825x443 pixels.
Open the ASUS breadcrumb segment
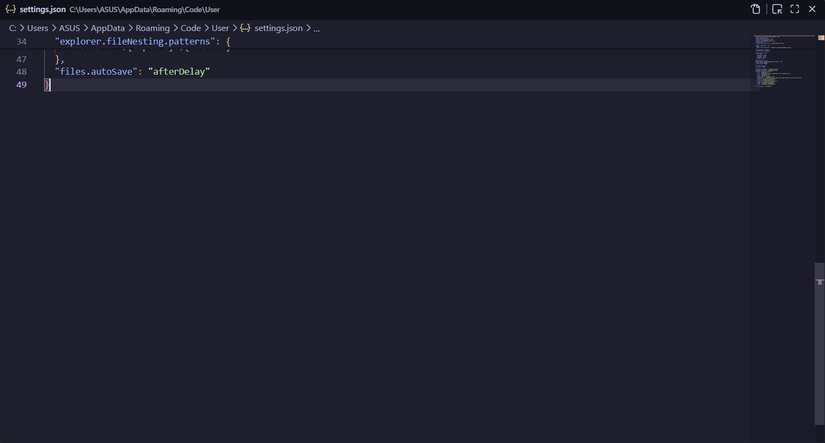tap(69, 28)
